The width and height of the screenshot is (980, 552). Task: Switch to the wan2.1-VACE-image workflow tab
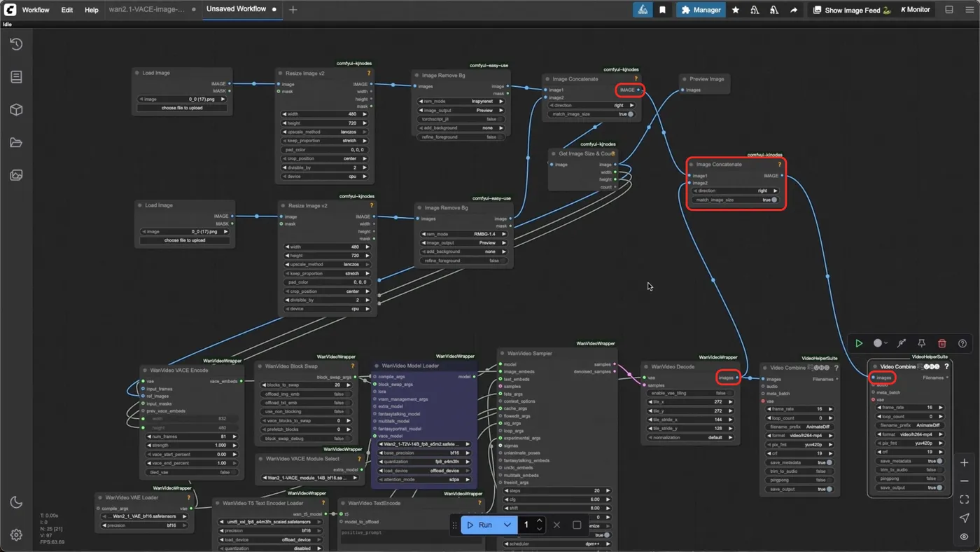[147, 10]
